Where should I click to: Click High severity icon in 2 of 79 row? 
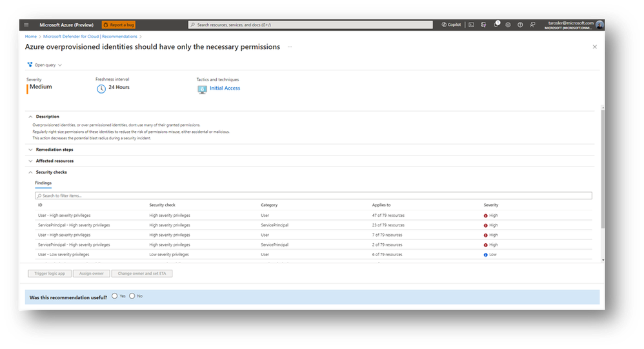[485, 245]
